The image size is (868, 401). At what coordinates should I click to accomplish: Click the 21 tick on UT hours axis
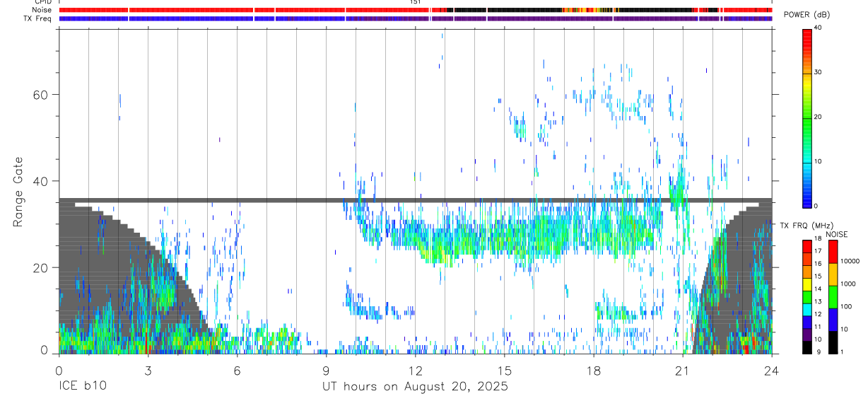(683, 370)
